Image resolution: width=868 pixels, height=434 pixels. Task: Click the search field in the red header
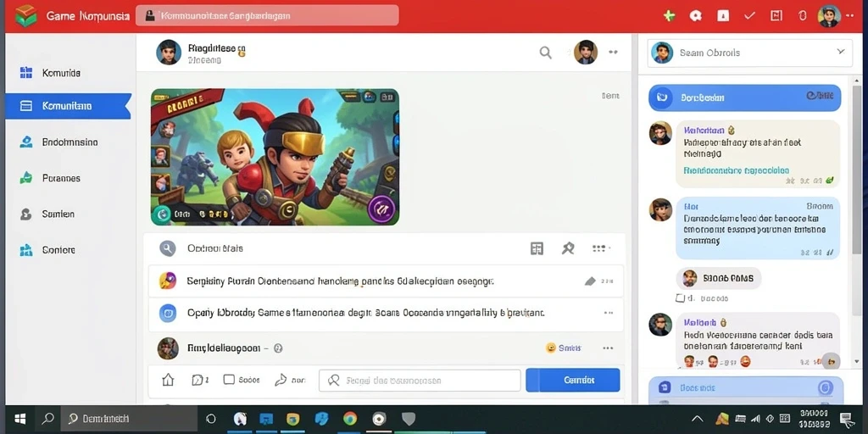(267, 15)
